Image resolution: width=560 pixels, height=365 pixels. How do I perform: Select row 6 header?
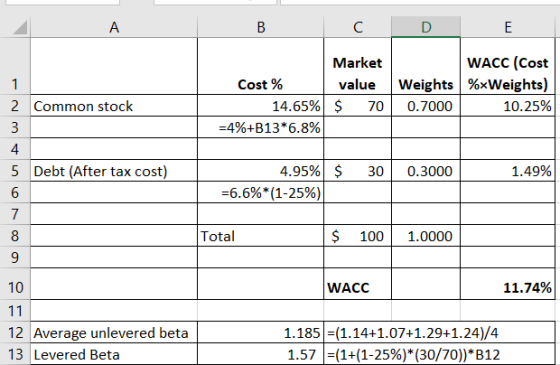tap(15, 192)
